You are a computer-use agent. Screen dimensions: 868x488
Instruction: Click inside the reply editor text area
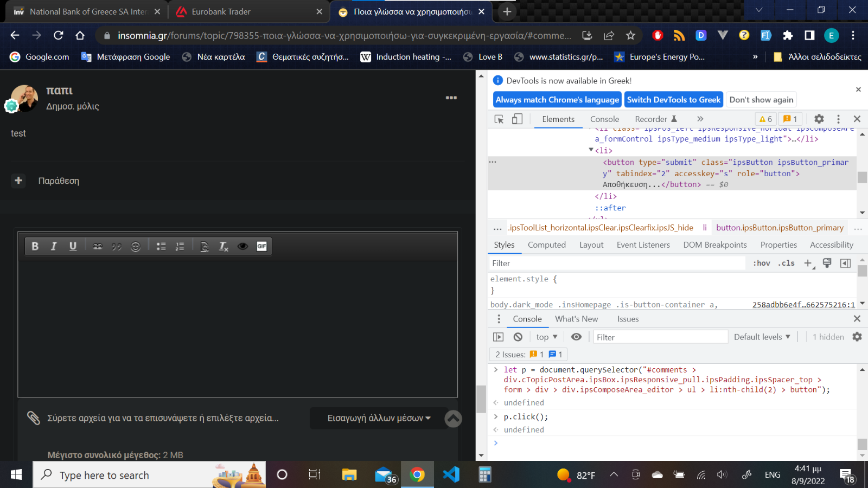point(238,329)
